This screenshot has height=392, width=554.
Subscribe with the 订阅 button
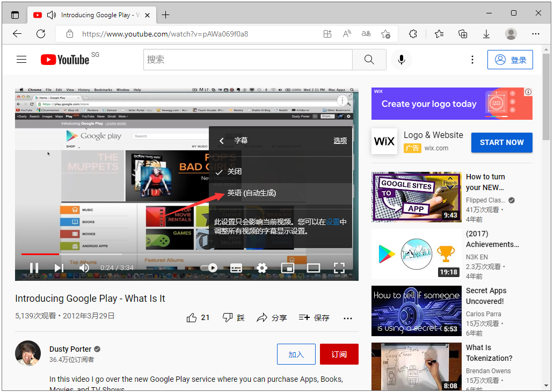(339, 354)
